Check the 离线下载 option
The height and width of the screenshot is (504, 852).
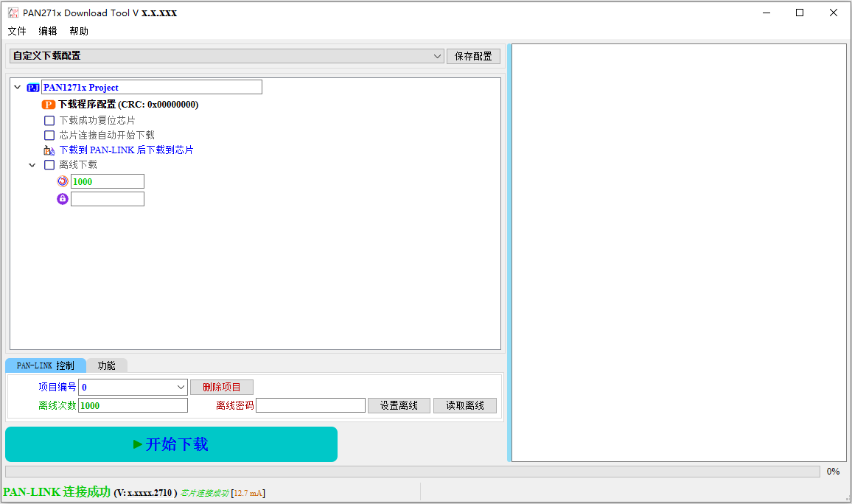coord(49,165)
